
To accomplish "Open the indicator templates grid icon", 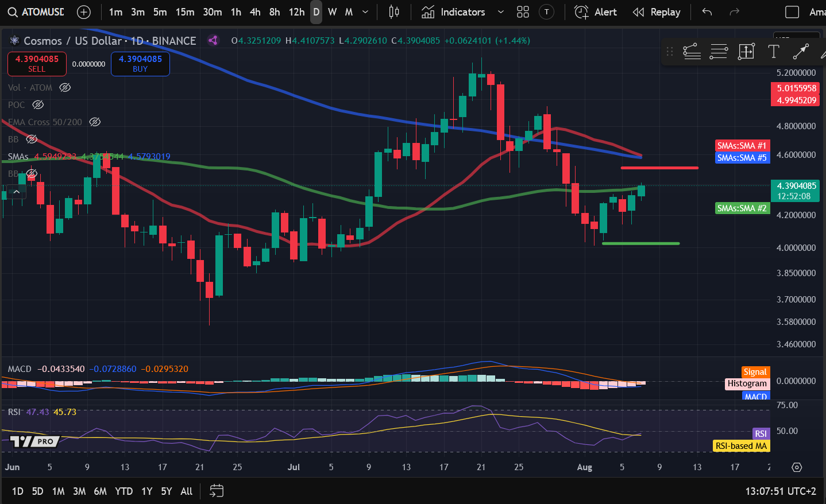I will click(x=523, y=12).
